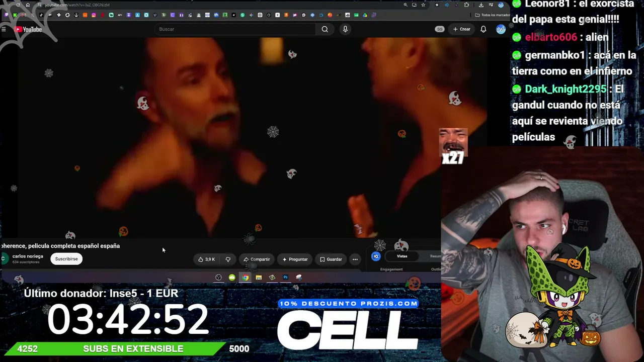Switch to Google Chrome in the taskbar

coord(245,278)
